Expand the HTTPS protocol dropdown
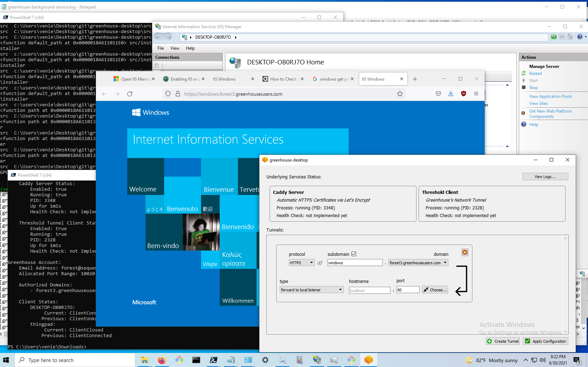Screen dimensions: 588x367 pyautogui.click(x=302, y=263)
